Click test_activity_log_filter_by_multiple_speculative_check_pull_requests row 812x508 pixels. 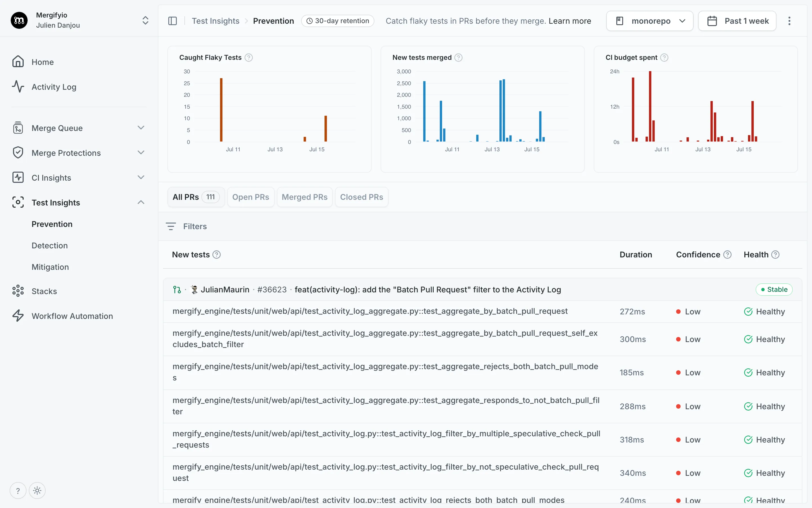482,439
